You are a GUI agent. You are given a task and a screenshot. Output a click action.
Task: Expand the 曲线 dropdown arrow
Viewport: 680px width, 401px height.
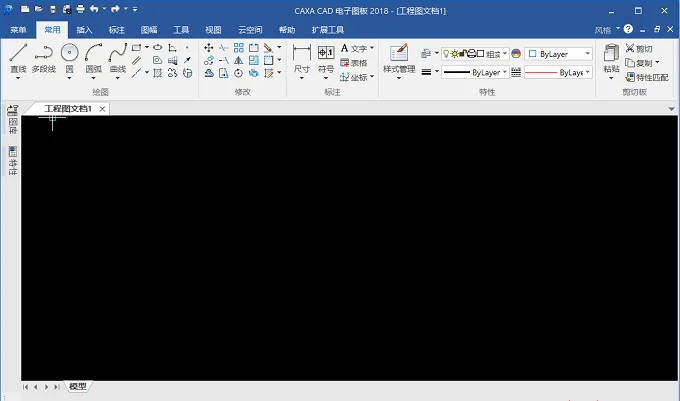[x=118, y=78]
